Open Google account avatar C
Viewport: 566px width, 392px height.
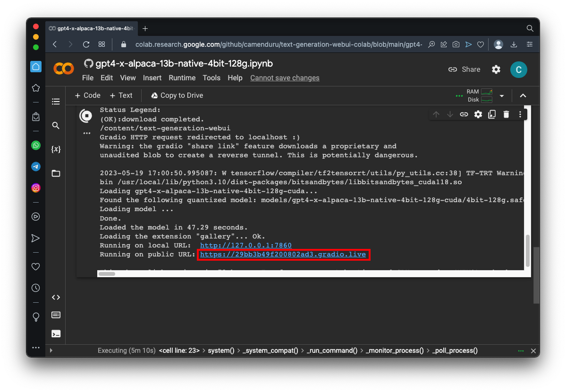pos(518,69)
